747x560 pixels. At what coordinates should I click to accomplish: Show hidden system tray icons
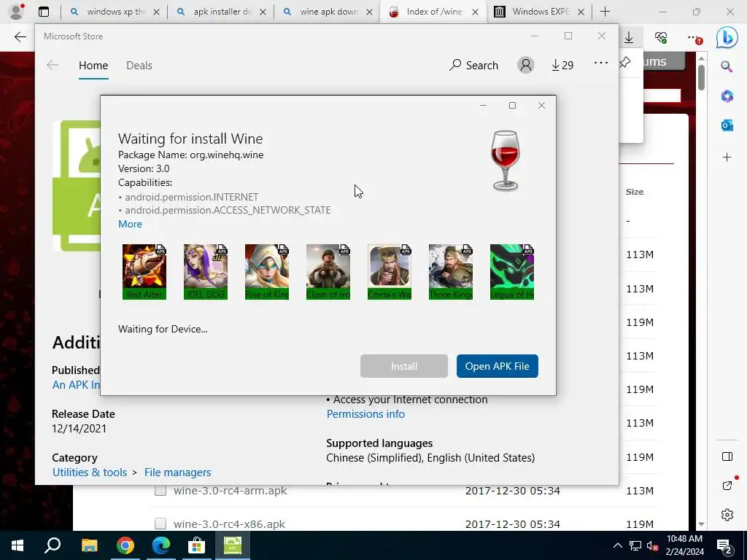[617, 545]
